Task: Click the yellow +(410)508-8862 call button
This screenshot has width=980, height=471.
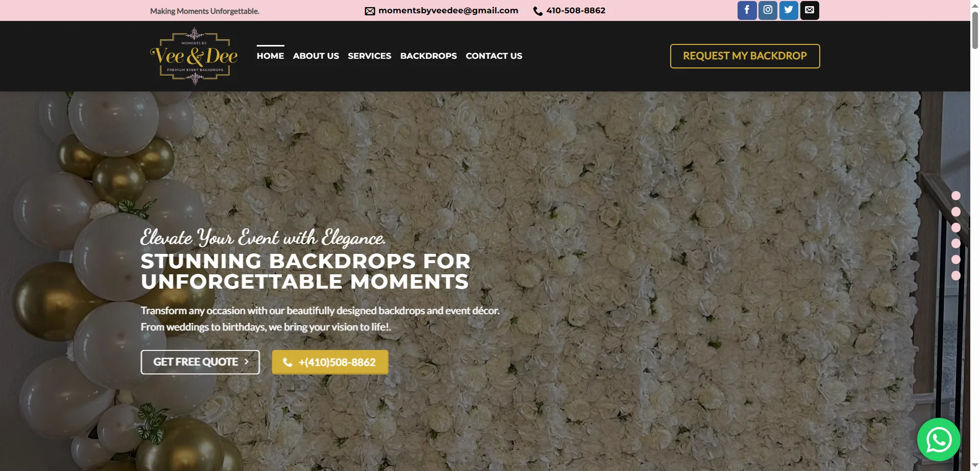Action: (x=330, y=362)
